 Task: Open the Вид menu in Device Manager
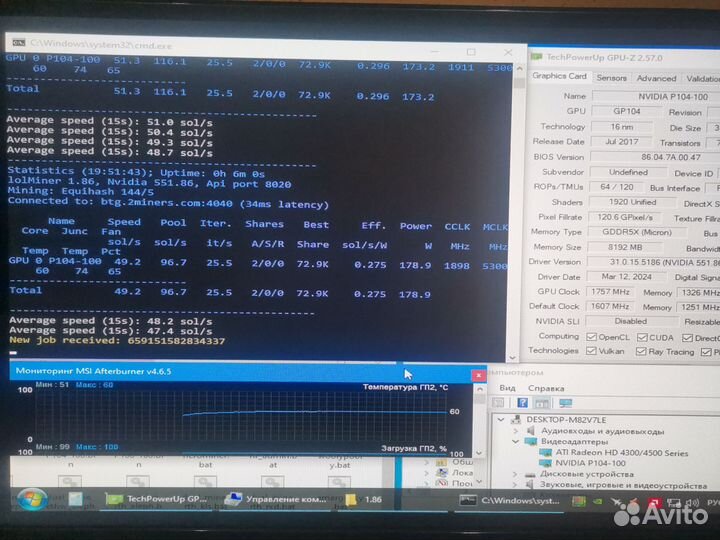coord(507,388)
